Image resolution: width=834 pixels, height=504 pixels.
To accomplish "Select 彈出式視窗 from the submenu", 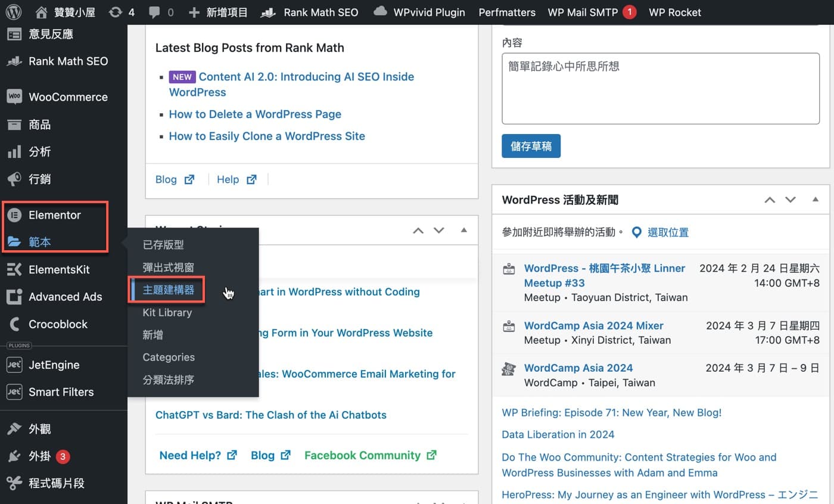I will (x=168, y=267).
